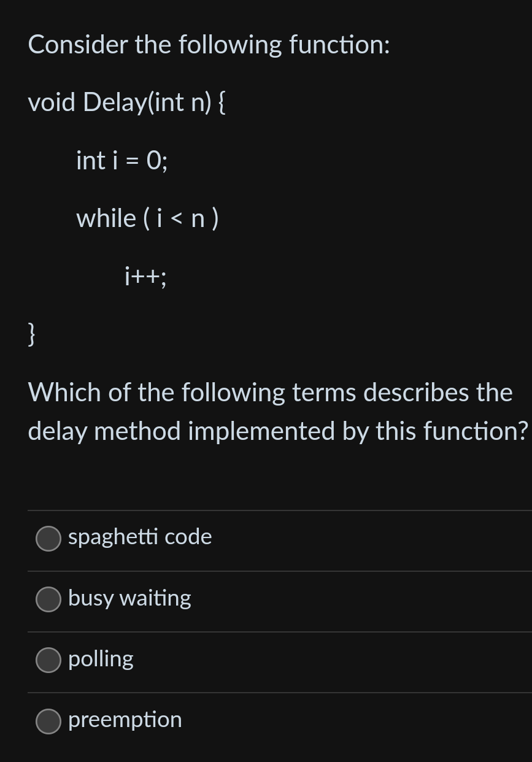Viewport: 532px width, 762px height.
Task: Click the 'preemption' answer label
Action: click(x=125, y=720)
